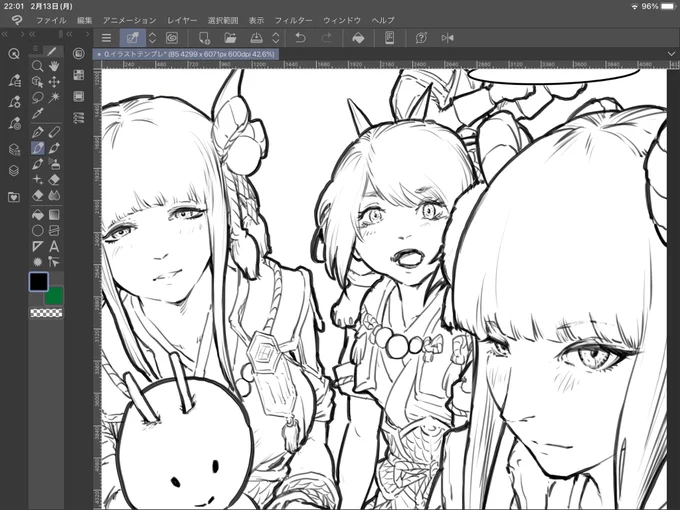This screenshot has width=680, height=510.
Task: Click the Undo arrow in command bar
Action: (x=300, y=38)
